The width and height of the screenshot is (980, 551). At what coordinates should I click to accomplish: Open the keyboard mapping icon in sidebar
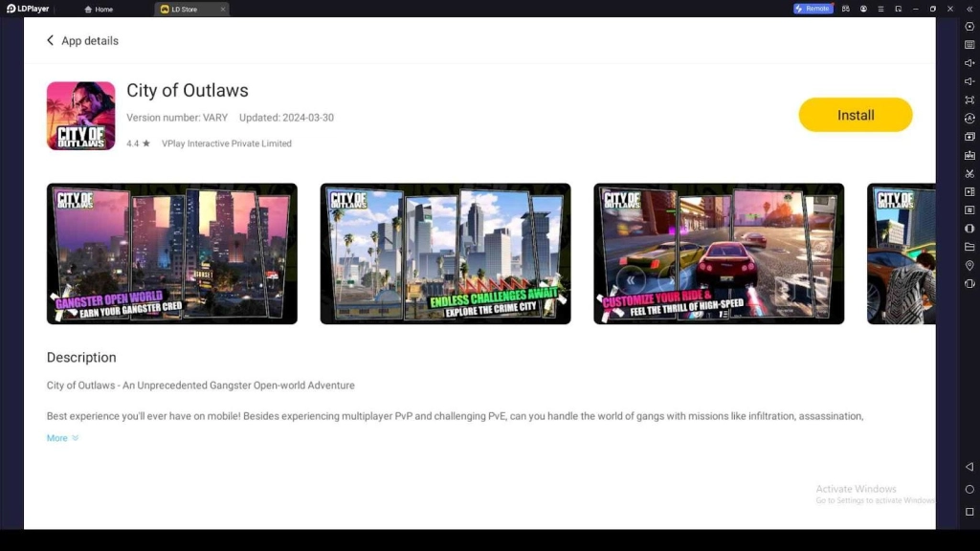(x=969, y=45)
